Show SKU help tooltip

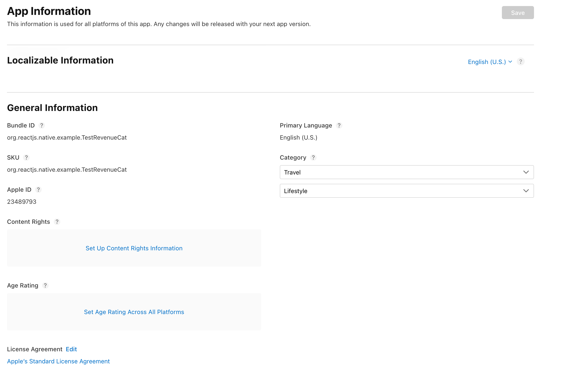point(26,158)
